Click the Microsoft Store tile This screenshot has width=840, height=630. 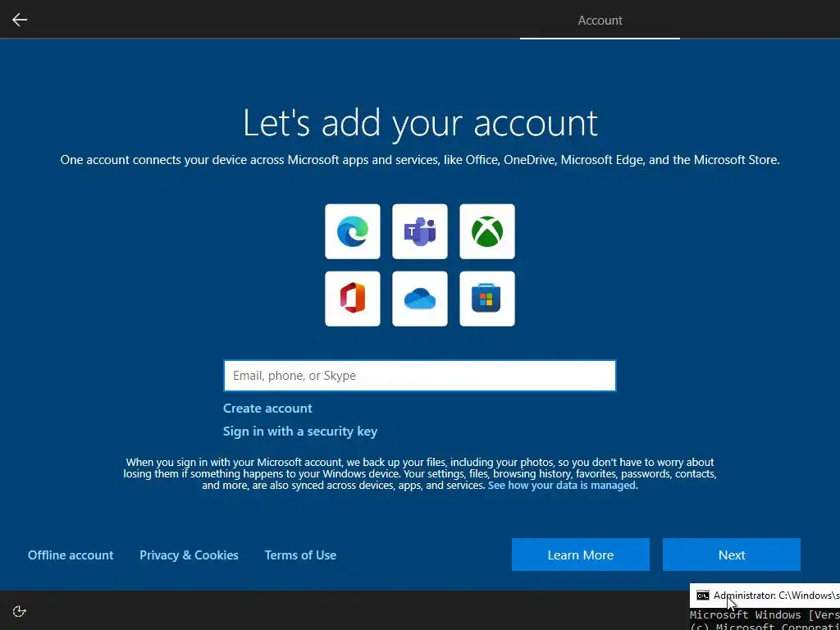pos(487,299)
